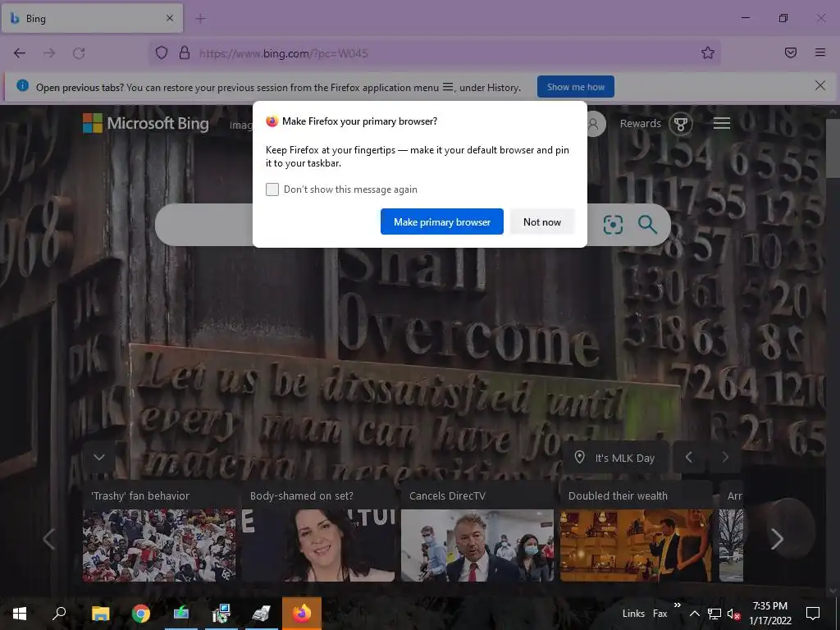Launch Google Chrome from the taskbar
840x630 pixels.
click(x=141, y=614)
